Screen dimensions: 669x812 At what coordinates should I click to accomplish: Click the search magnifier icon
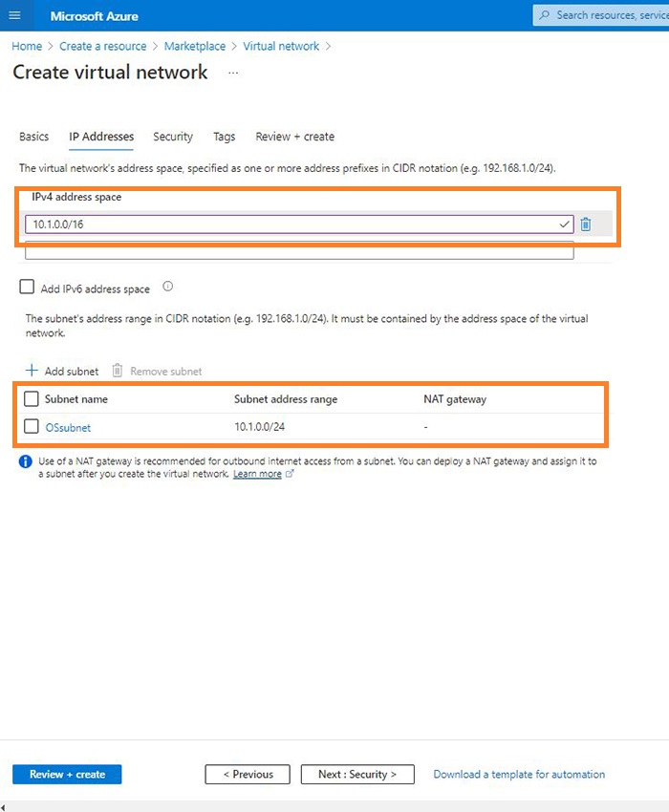(x=545, y=15)
